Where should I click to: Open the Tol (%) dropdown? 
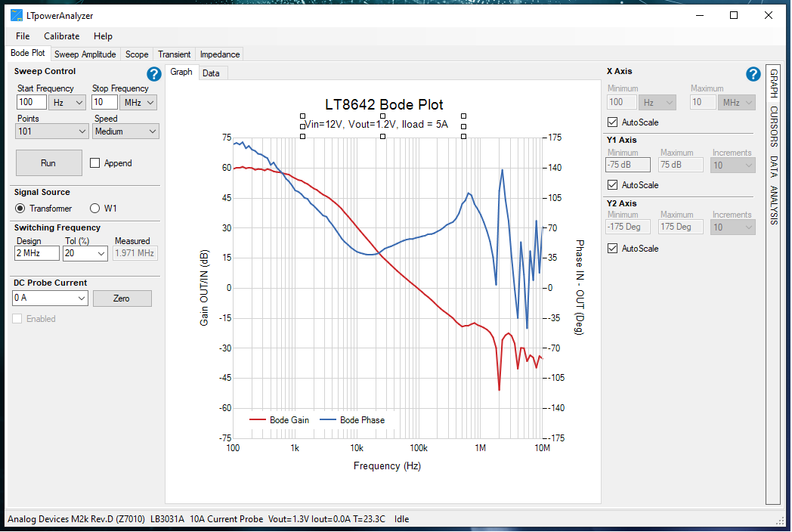point(85,254)
